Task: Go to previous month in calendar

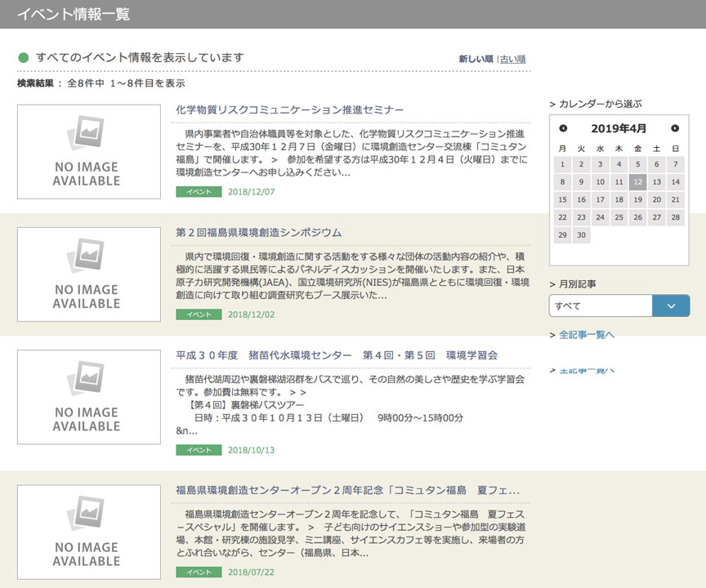Action: click(563, 128)
